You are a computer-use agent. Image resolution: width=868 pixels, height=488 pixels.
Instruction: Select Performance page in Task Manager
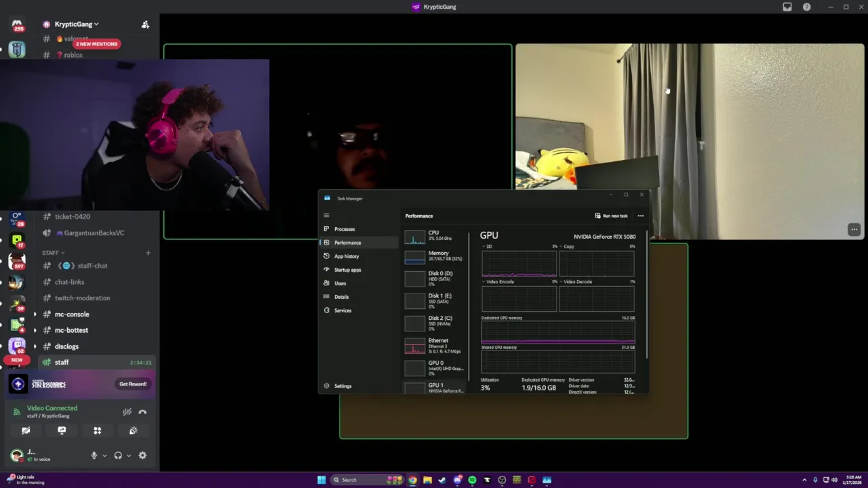point(359,243)
